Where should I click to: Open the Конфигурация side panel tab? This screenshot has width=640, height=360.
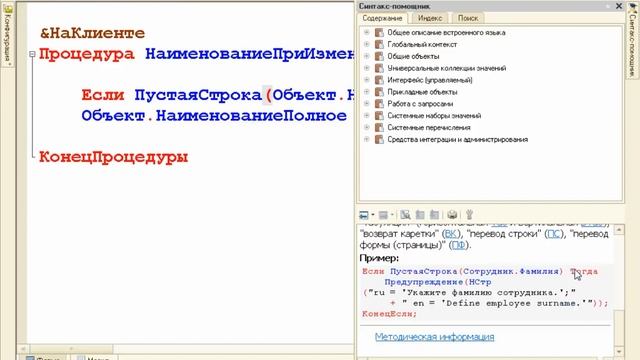pos(7,35)
